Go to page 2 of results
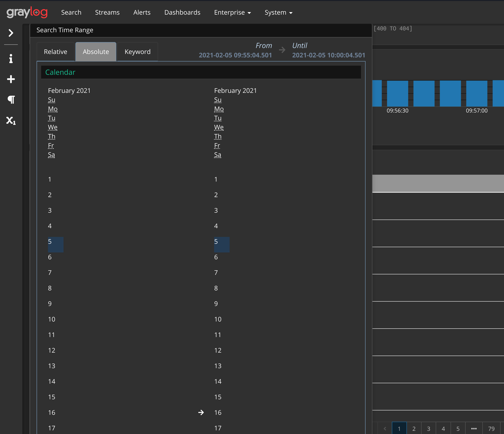Screen dimensions: 504x434 [414, 429]
